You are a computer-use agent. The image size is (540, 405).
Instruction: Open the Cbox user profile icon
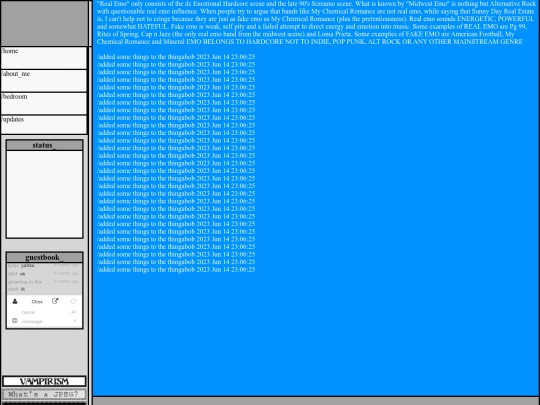15,301
